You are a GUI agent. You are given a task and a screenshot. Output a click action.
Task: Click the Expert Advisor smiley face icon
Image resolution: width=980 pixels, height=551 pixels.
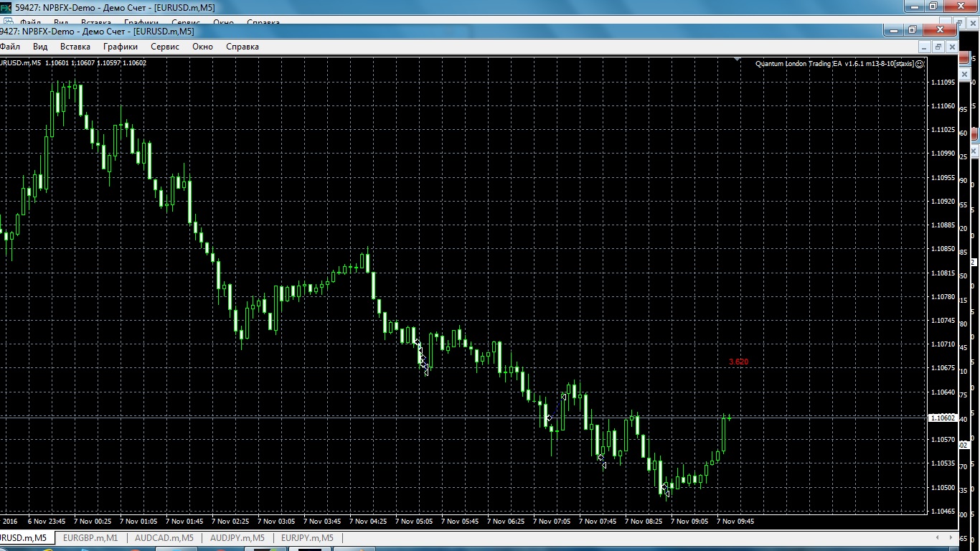point(920,63)
